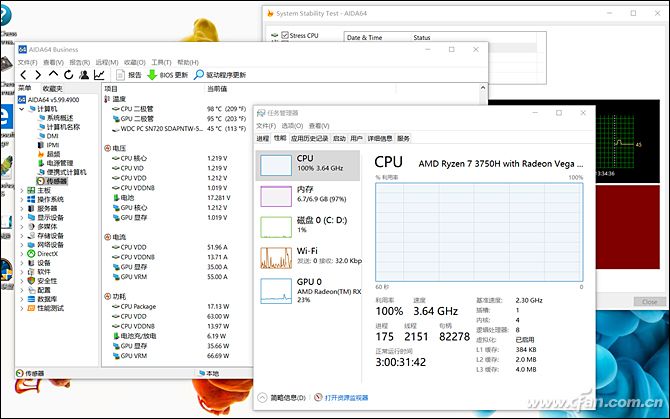The width and height of the screenshot is (670, 419).
Task: Open 驱动程序更新 magnifier icon
Action: tap(199, 75)
